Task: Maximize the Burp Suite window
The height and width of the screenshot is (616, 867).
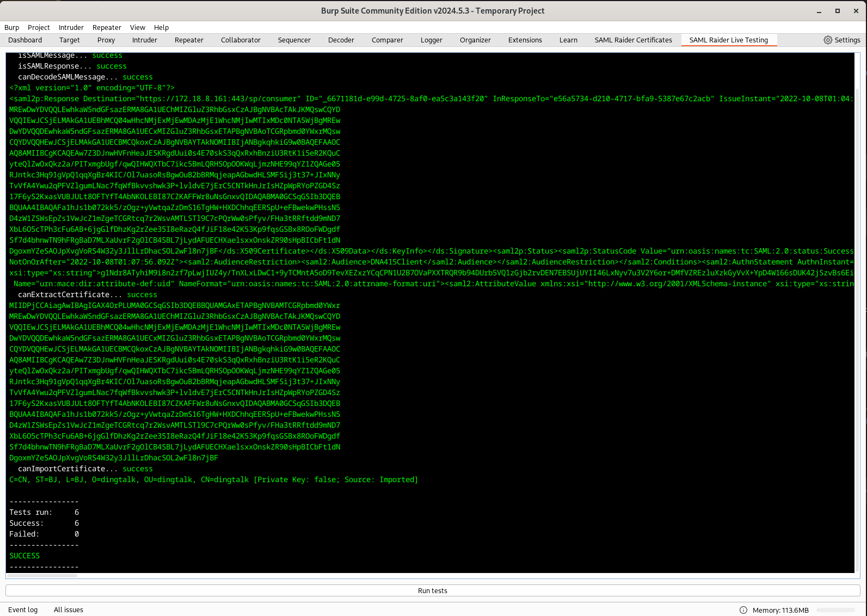Action: click(838, 11)
